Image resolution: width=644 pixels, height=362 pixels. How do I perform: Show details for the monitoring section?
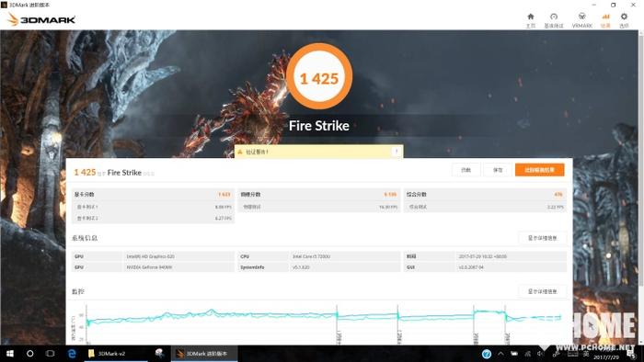542,291
